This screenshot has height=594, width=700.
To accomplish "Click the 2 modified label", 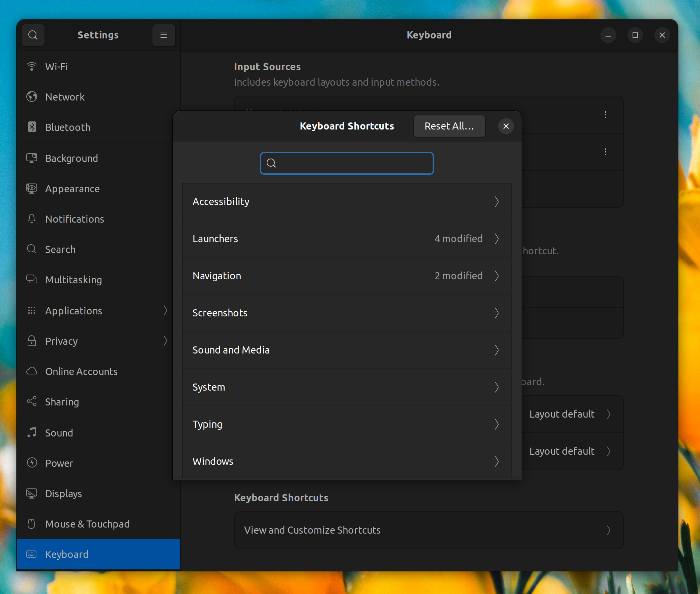I will coord(459,276).
